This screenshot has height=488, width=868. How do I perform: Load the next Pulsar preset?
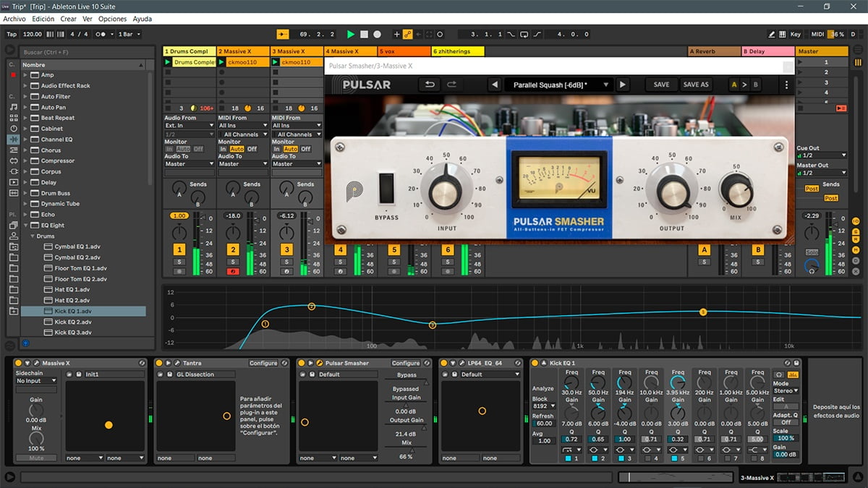point(622,85)
